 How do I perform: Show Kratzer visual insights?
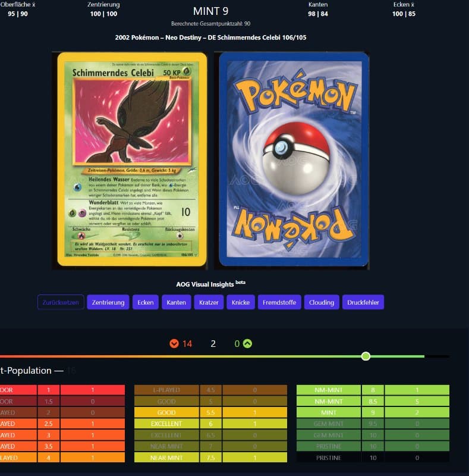point(209,302)
